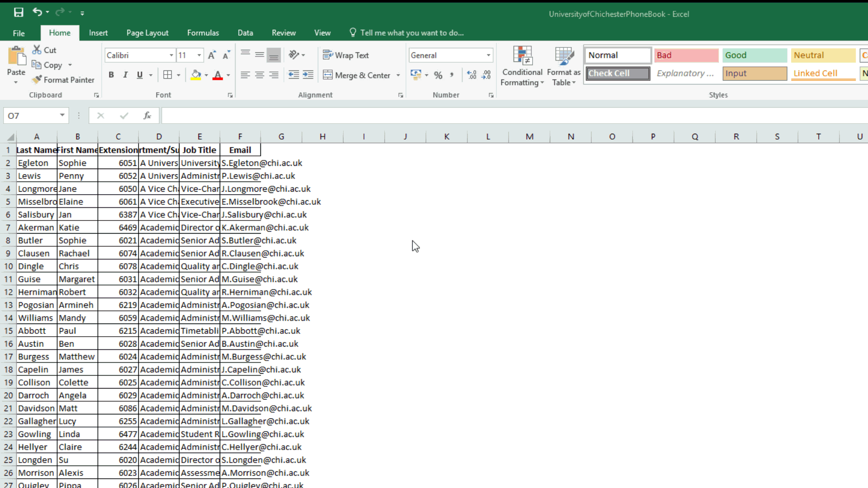
Task: Apply Bold formatting
Action: [111, 75]
